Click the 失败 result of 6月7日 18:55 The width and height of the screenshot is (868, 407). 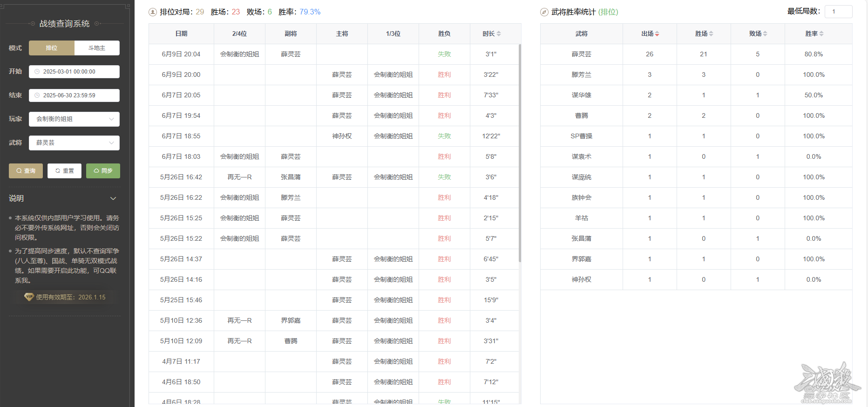(444, 136)
